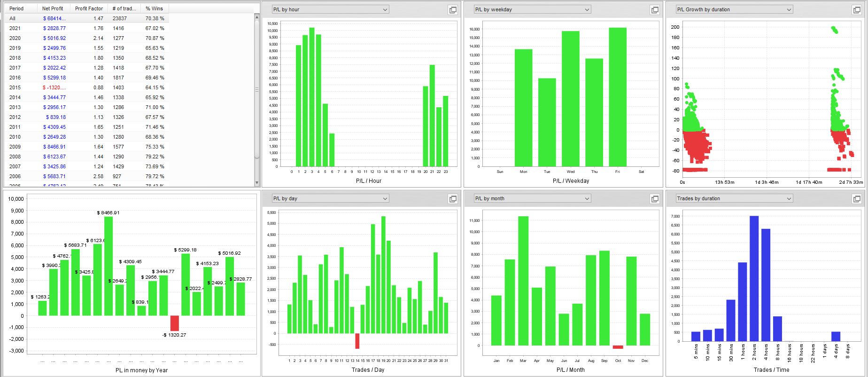Image resolution: width=868 pixels, height=377 pixels.
Task: Click the red 2015 loss bar in yearly chart
Action: (175, 323)
